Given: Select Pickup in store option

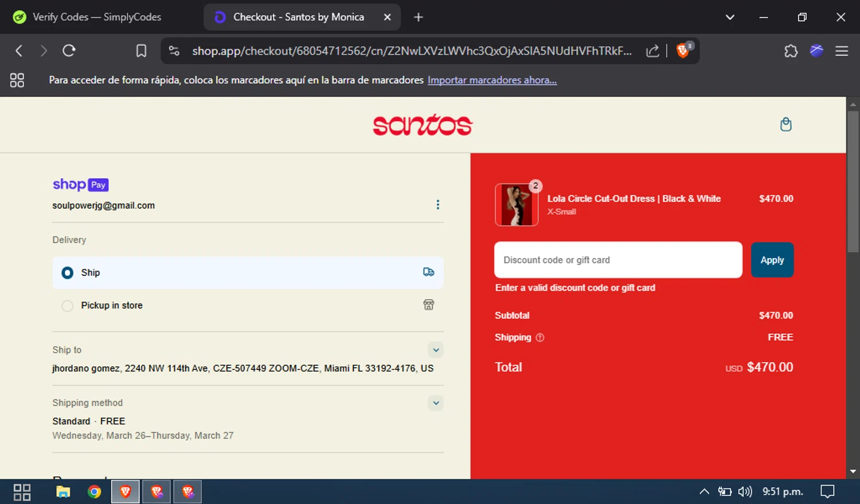Looking at the screenshot, I should point(248,305).
